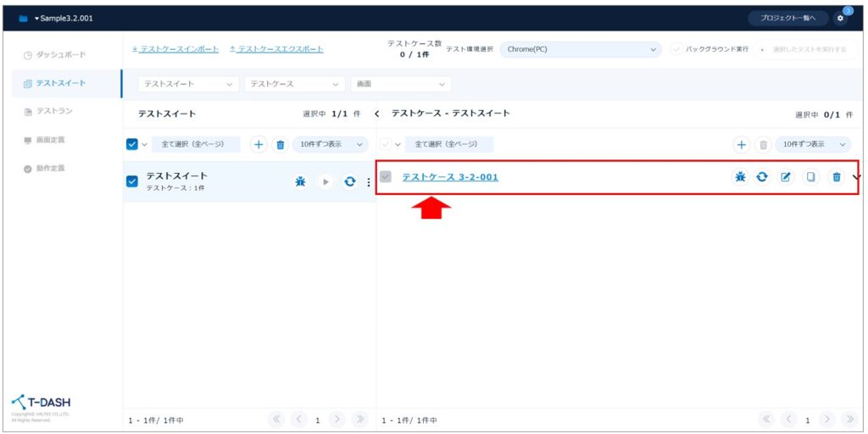Open settings gear icon in top bar
The image size is (868, 434).
(x=840, y=18)
